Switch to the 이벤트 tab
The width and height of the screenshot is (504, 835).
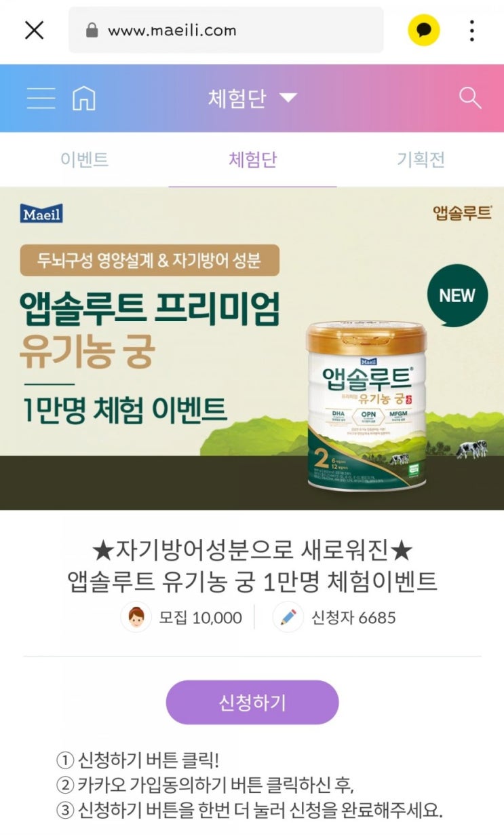(84, 160)
